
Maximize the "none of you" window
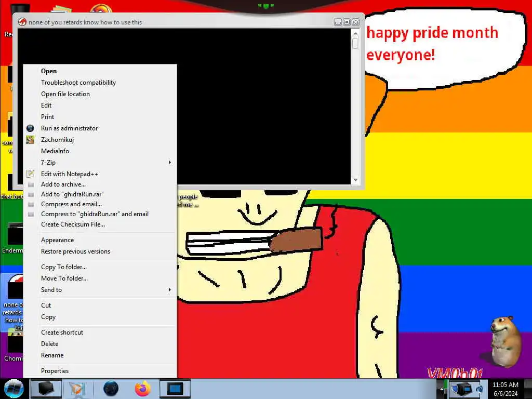347,22
